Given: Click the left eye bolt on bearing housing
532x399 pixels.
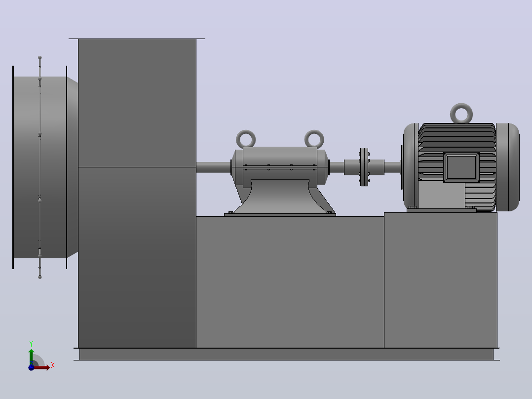Looking at the screenshot, I should pos(246,139).
